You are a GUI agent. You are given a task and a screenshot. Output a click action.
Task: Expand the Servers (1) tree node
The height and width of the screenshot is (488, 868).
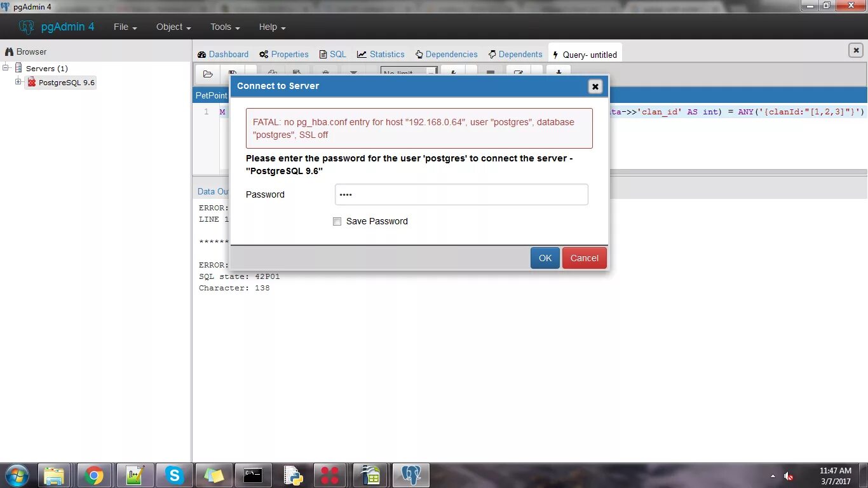click(6, 67)
